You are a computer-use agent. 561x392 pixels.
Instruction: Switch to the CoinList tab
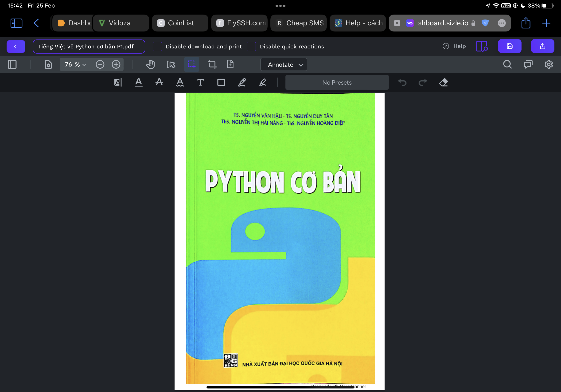(180, 23)
